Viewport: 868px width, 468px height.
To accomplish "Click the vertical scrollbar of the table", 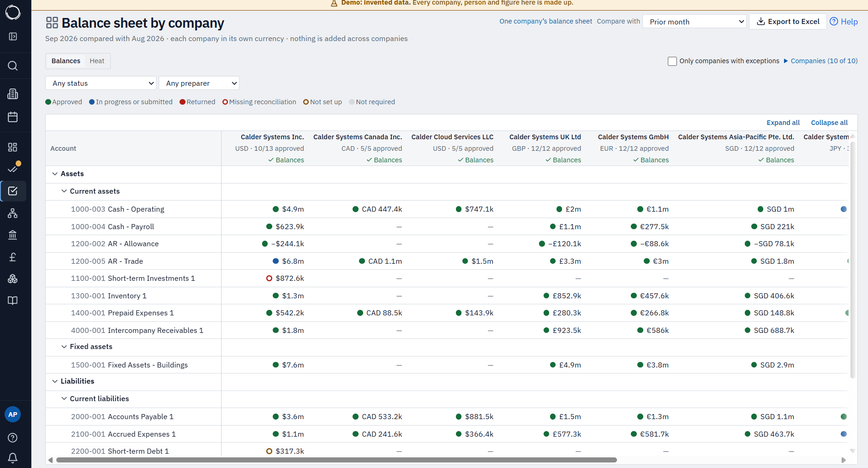I will (x=853, y=261).
